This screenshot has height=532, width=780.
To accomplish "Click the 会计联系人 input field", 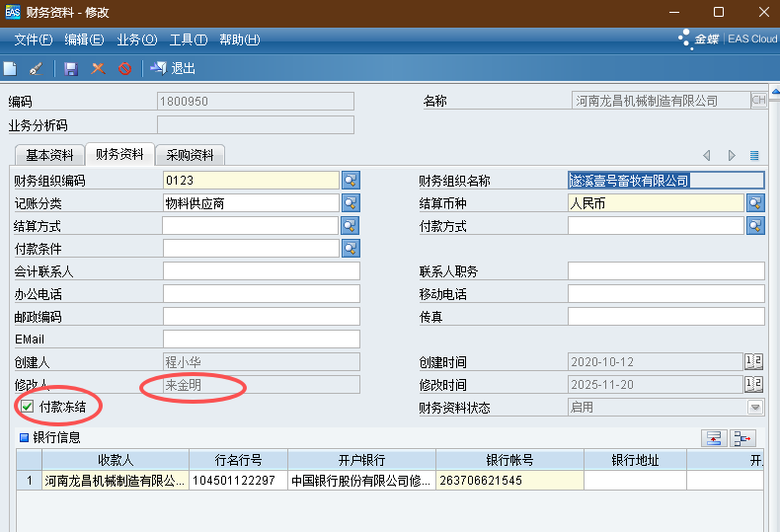I will [261, 271].
